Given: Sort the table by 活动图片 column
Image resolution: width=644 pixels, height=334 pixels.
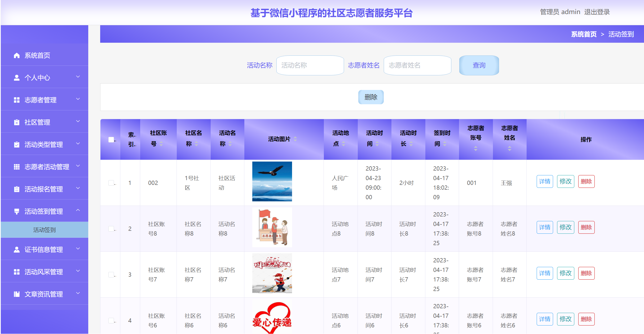Looking at the screenshot, I should pos(295,139).
